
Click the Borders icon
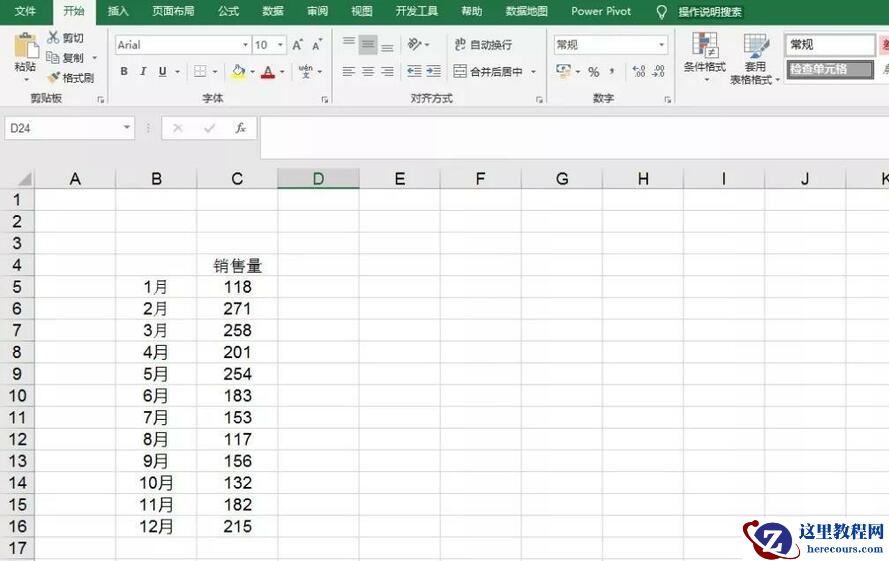[x=200, y=71]
